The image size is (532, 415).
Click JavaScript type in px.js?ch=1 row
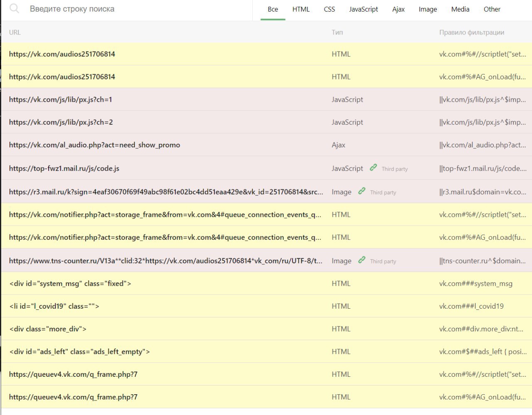[x=347, y=100]
